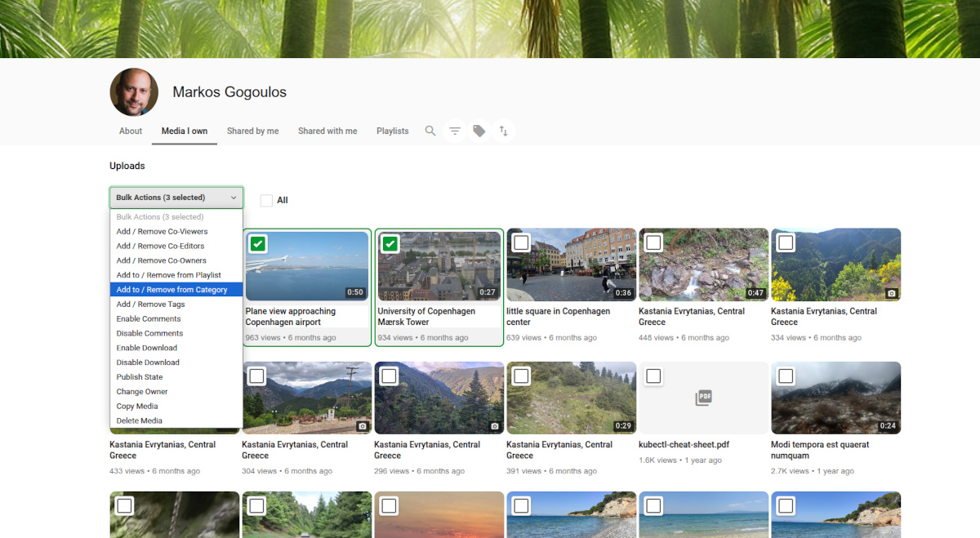Image resolution: width=980 pixels, height=538 pixels.
Task: Click Markos Gogoulos profile avatar
Action: (x=134, y=92)
